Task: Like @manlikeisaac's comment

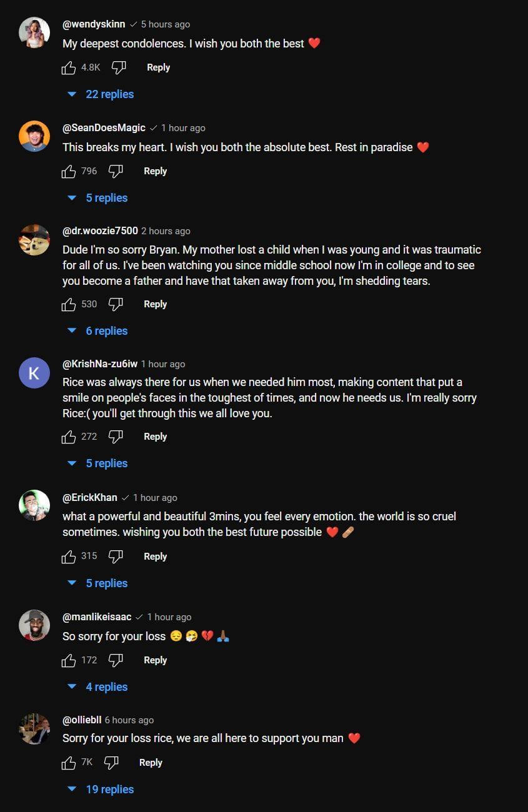Action: (69, 660)
